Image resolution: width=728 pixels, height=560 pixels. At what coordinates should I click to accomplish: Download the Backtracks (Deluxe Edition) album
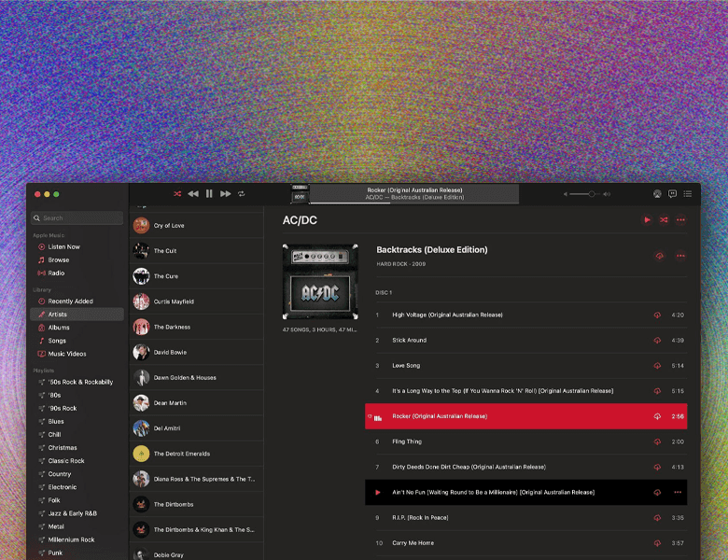point(660,256)
